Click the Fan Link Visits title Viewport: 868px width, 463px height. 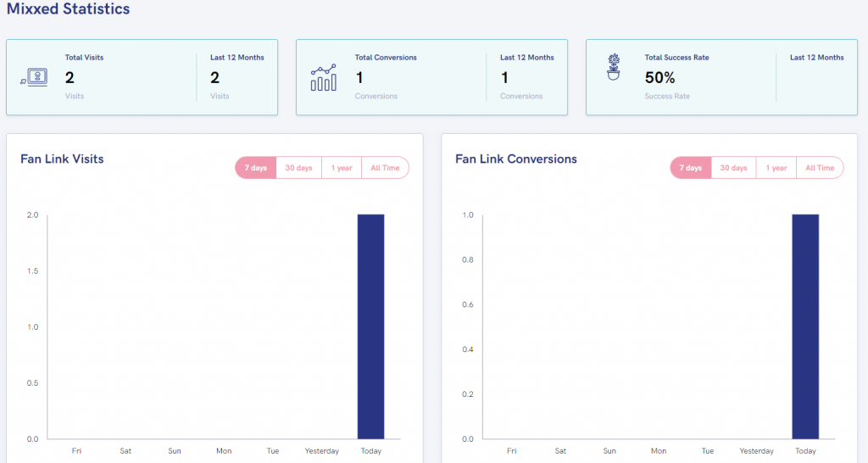click(x=62, y=159)
